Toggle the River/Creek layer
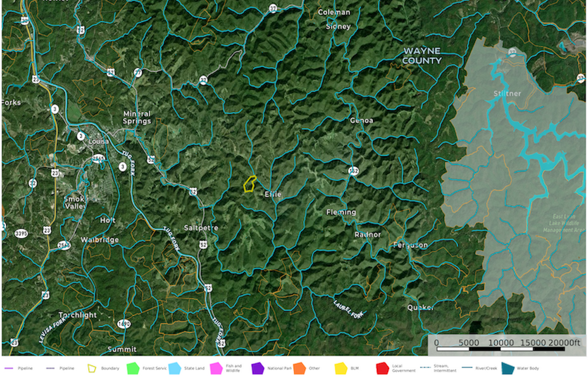This screenshot has width=588, height=384. (x=466, y=368)
